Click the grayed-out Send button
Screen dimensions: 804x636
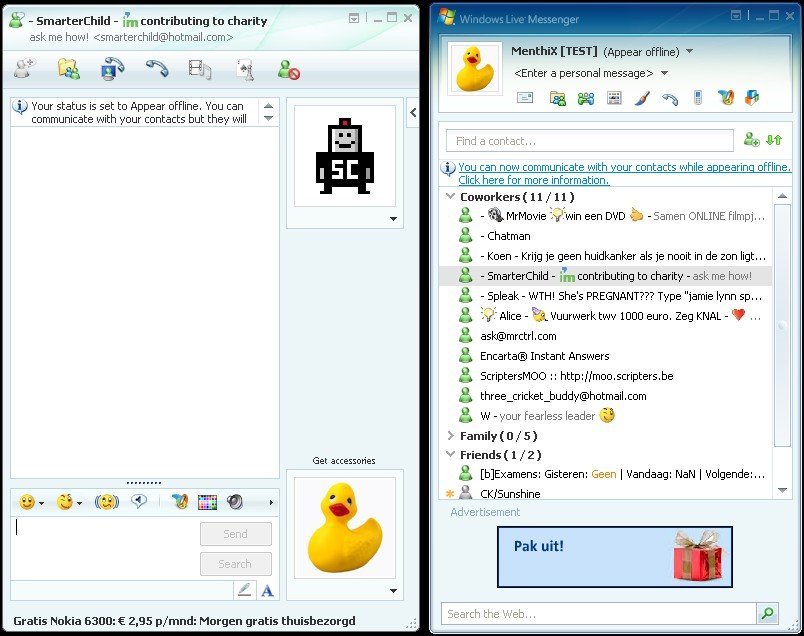[235, 534]
